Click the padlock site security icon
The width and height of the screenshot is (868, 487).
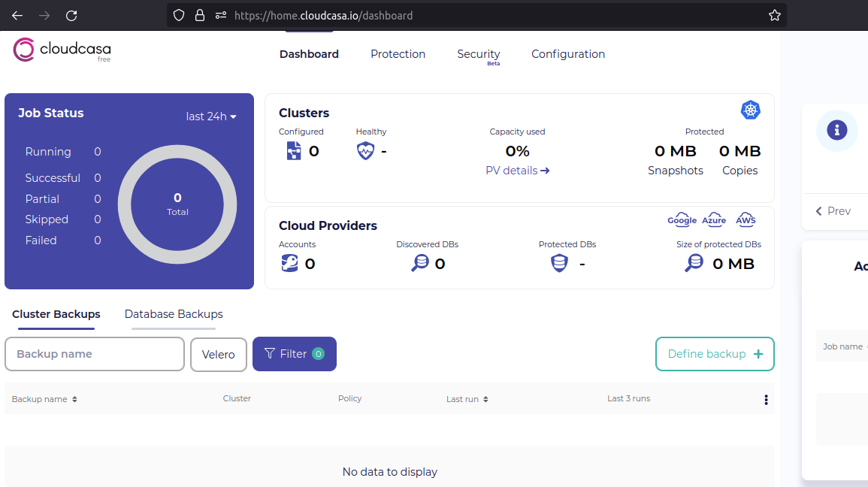pos(200,16)
